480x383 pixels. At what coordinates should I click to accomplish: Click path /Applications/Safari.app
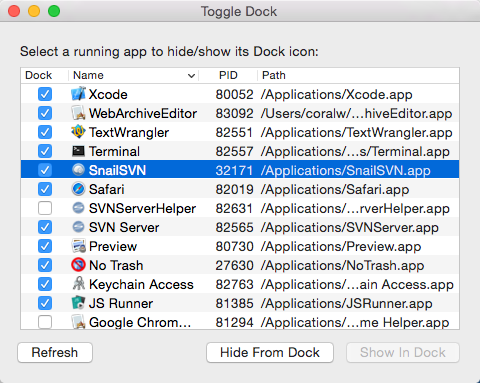(335, 189)
